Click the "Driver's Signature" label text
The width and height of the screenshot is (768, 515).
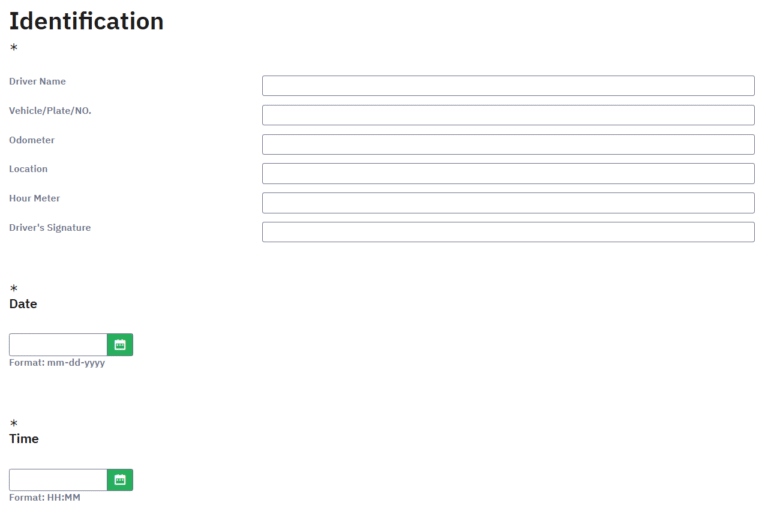click(x=50, y=228)
